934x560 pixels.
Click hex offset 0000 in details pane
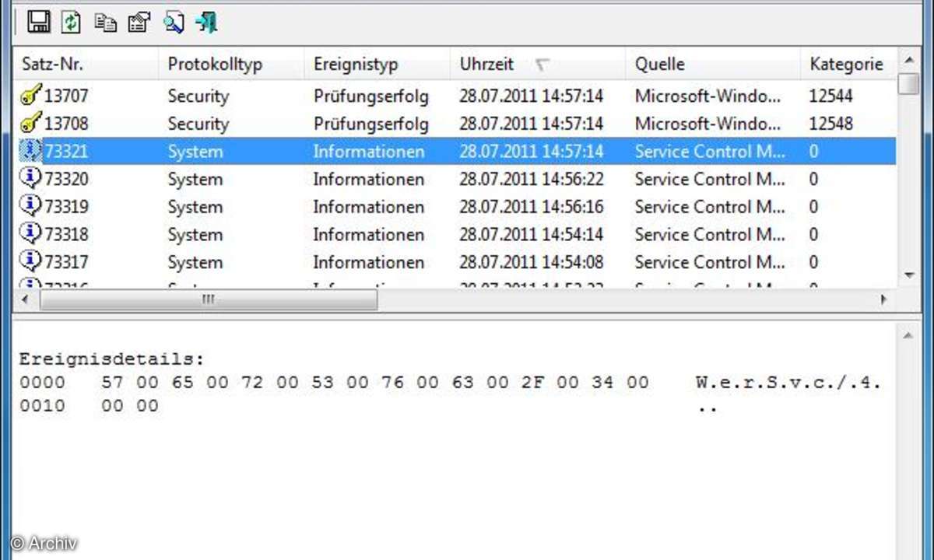coord(42,383)
